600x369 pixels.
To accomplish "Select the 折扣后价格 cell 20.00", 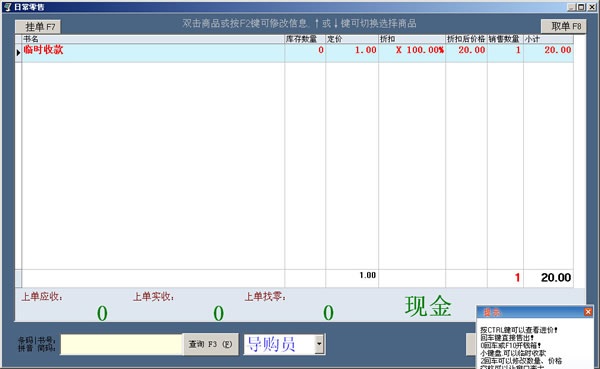I will pyautogui.click(x=466, y=53).
